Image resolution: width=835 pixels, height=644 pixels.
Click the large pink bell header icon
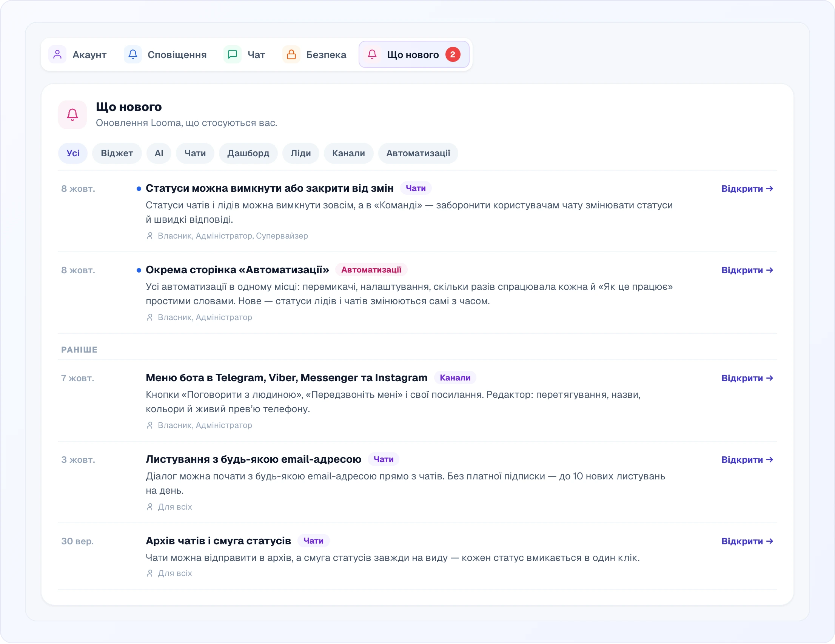pyautogui.click(x=72, y=115)
